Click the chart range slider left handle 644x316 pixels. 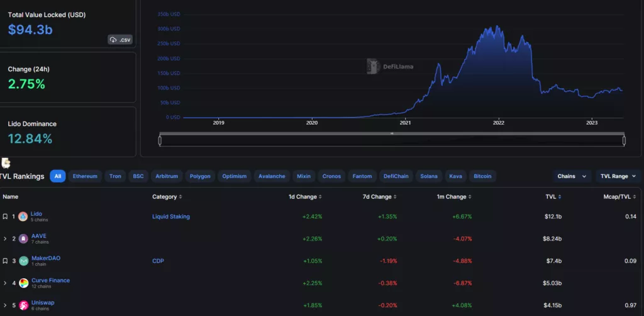coord(160,141)
